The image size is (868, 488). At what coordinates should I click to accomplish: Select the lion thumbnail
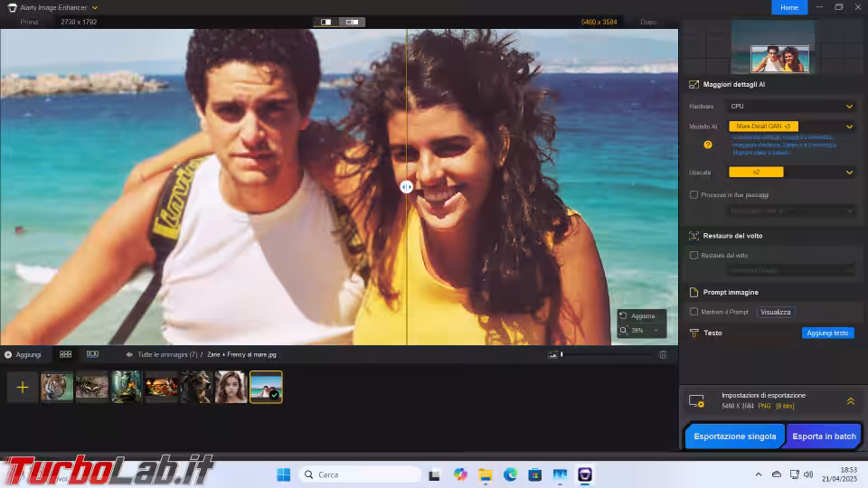point(196,387)
